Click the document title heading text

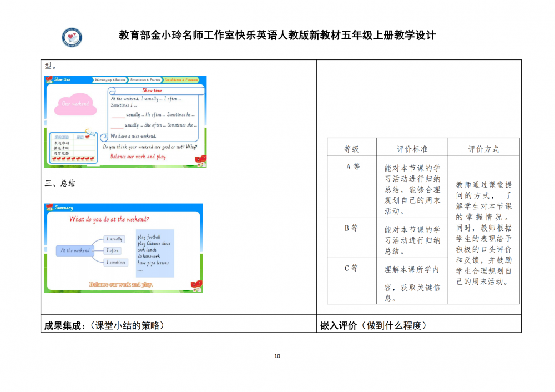point(277,36)
